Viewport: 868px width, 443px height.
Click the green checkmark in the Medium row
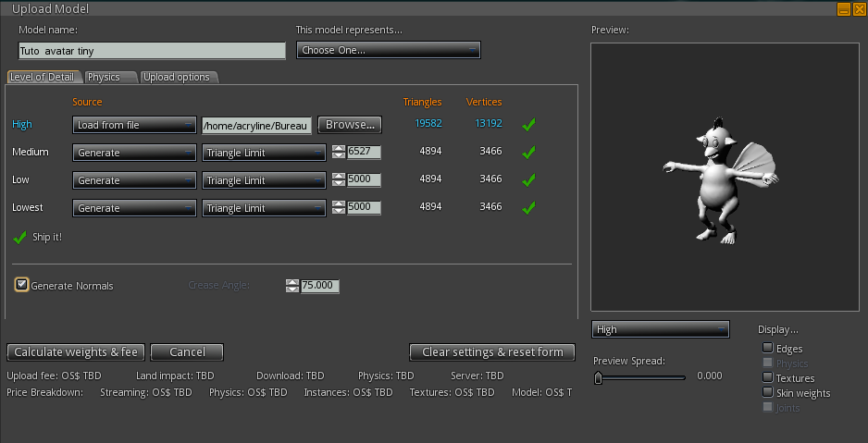[x=528, y=152]
